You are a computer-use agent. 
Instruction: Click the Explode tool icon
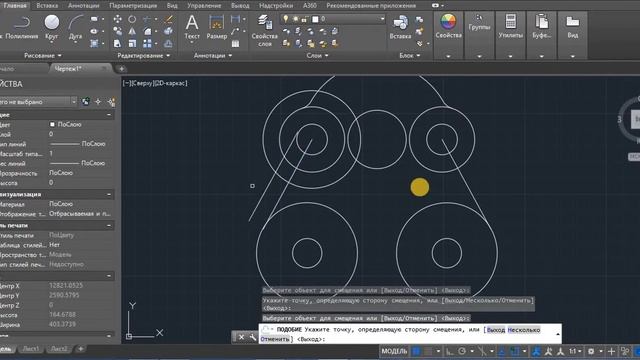pyautogui.click(x=168, y=31)
